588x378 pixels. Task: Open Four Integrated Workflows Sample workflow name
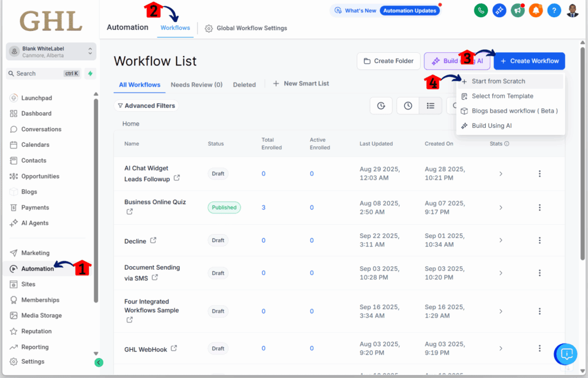[x=152, y=306]
